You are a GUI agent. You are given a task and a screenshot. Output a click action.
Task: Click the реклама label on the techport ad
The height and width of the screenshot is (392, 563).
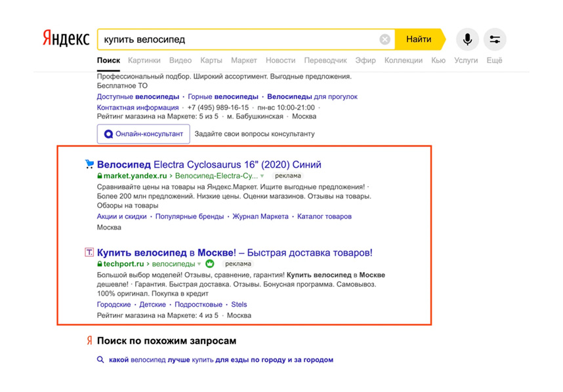point(238,264)
